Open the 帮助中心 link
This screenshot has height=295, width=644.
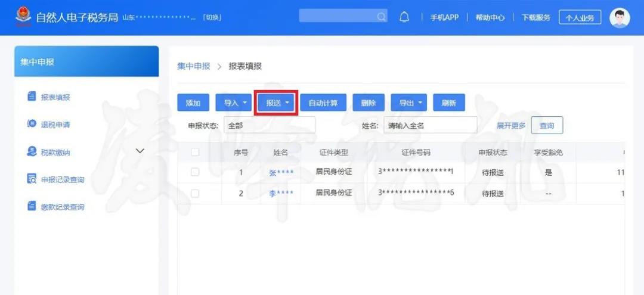click(490, 18)
